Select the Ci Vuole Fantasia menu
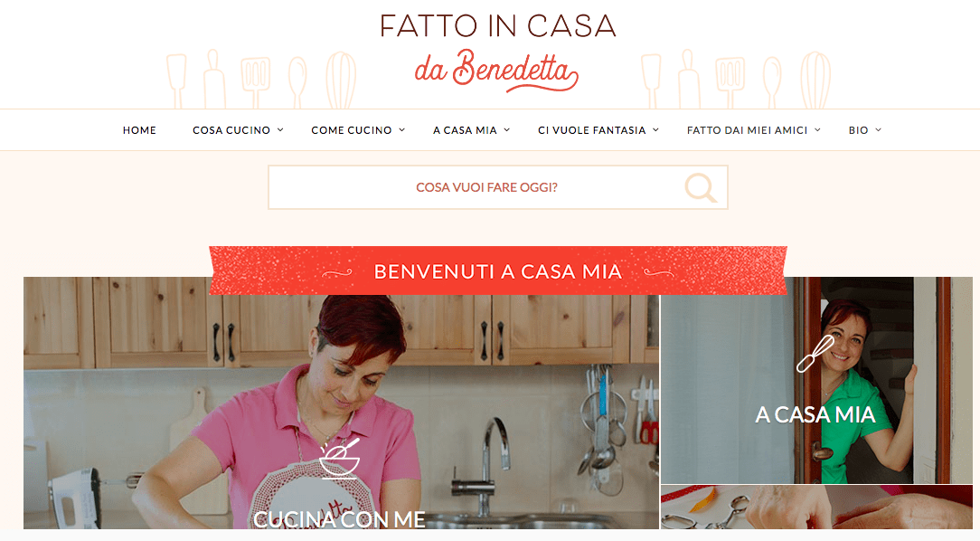 click(592, 130)
